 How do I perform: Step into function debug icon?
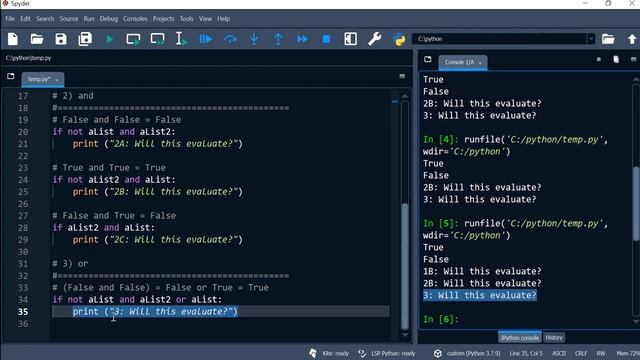click(x=254, y=39)
